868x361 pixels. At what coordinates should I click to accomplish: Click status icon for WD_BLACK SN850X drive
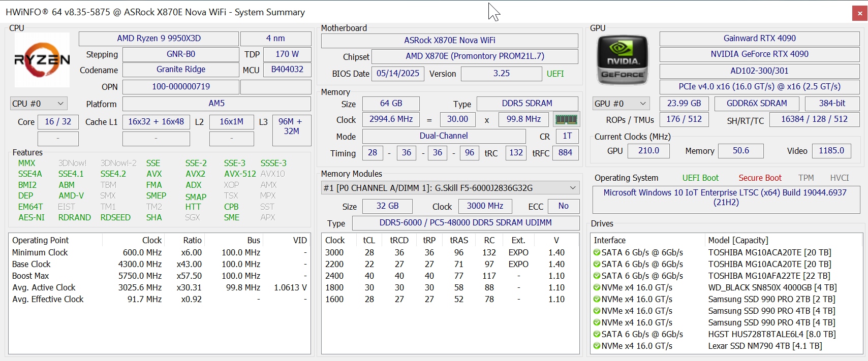[597, 287]
